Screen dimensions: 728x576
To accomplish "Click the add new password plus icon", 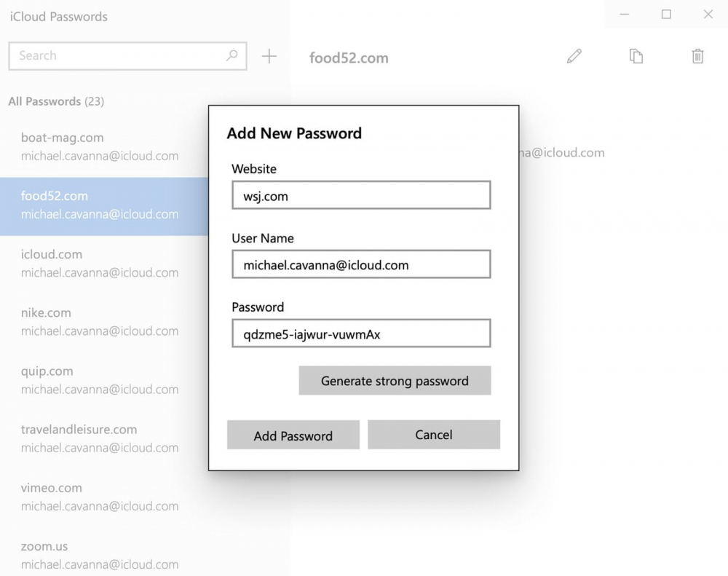I will pyautogui.click(x=269, y=56).
